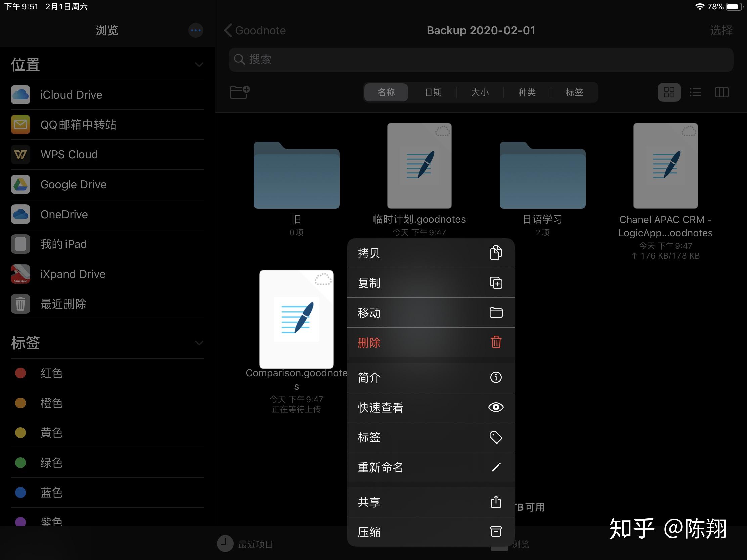Switch to column view icon

click(721, 92)
